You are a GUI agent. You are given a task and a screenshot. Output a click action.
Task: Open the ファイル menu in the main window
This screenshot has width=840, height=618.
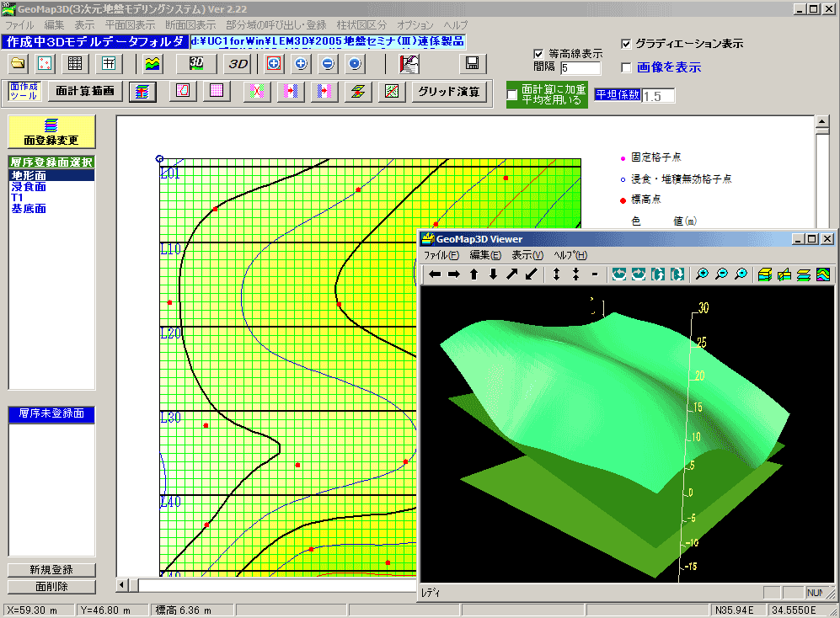19,25
